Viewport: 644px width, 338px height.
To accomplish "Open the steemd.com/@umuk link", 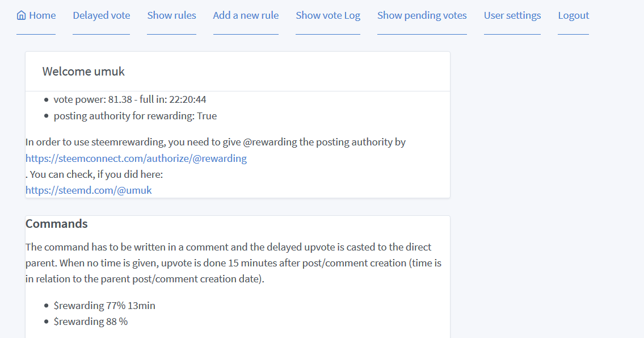I will 89,190.
